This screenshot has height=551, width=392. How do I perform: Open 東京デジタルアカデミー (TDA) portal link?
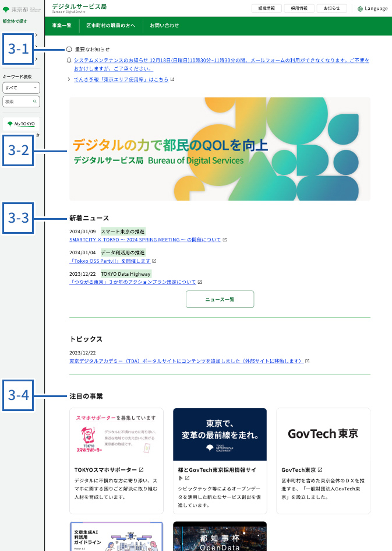point(186,362)
